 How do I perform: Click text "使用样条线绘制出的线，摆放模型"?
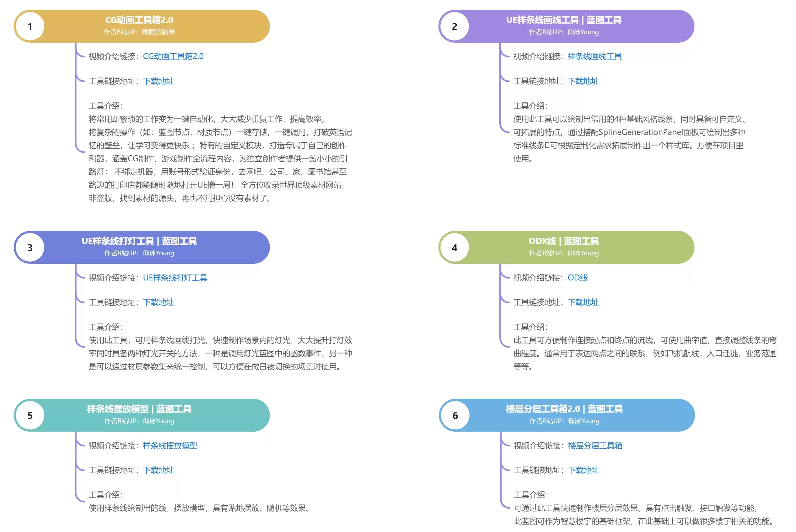(147, 508)
